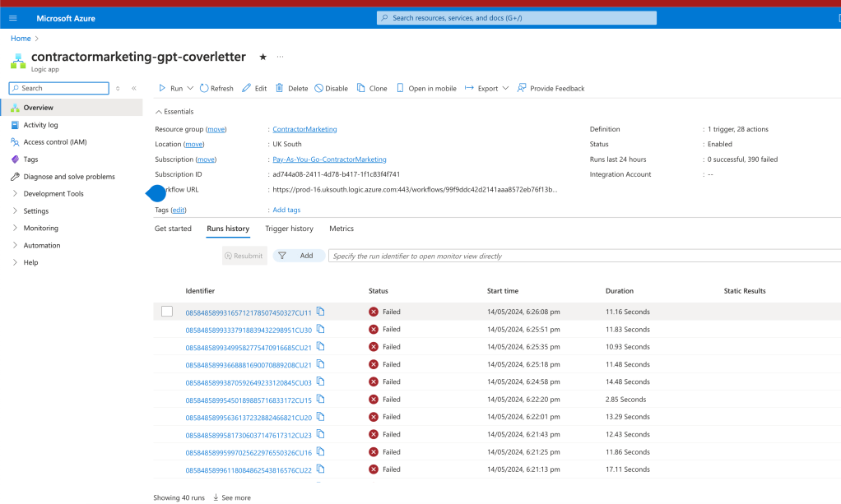The height and width of the screenshot is (504, 841).
Task: Click failed status icon for 6:25:51 pm run
Action: click(374, 329)
